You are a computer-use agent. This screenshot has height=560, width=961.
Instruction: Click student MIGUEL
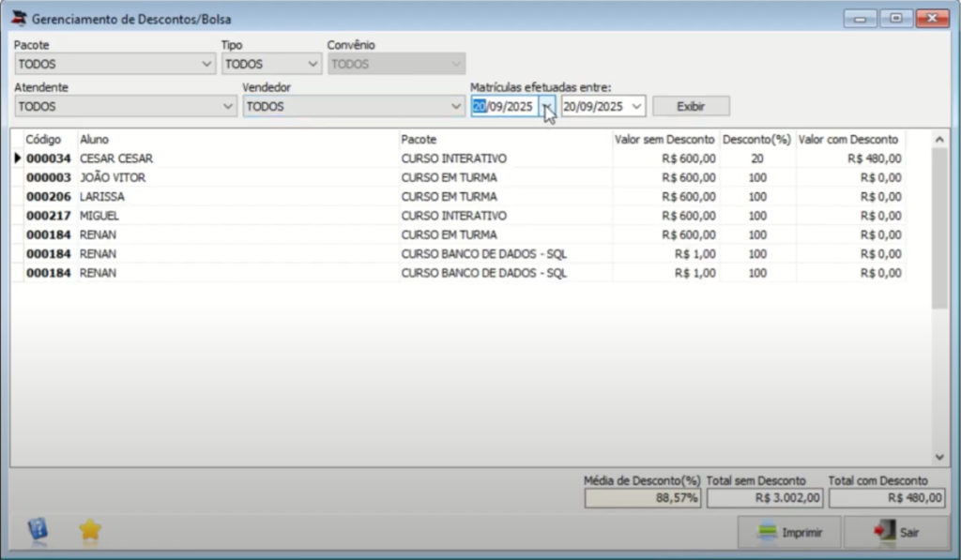click(x=99, y=216)
